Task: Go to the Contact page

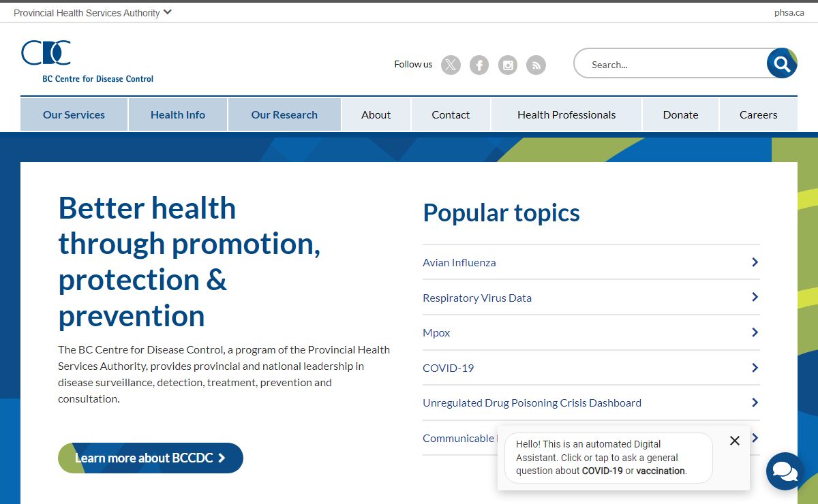Action: (451, 114)
